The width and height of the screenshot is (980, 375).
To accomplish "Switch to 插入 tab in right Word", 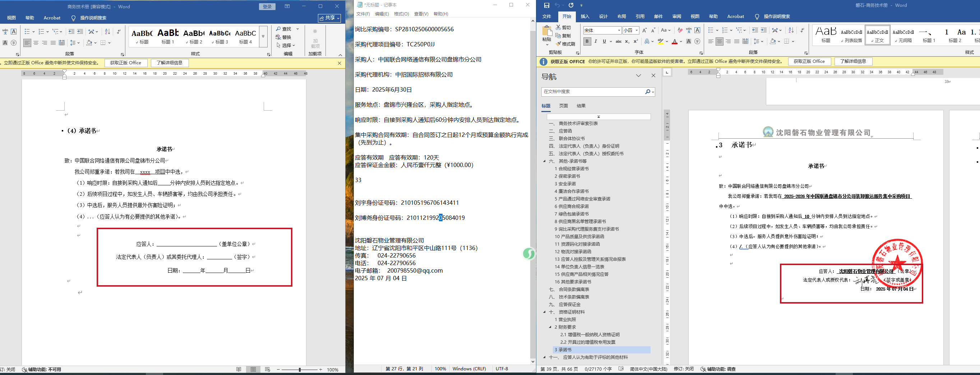I will 585,17.
